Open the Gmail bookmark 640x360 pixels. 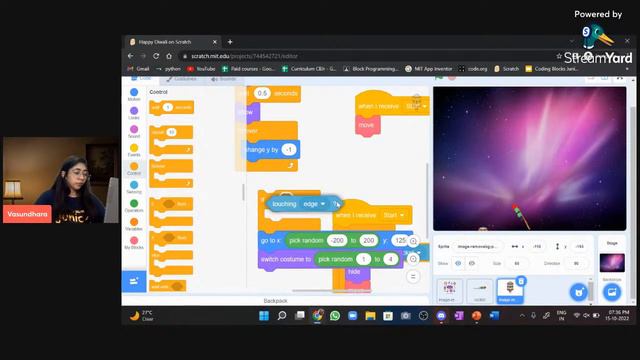point(139,69)
